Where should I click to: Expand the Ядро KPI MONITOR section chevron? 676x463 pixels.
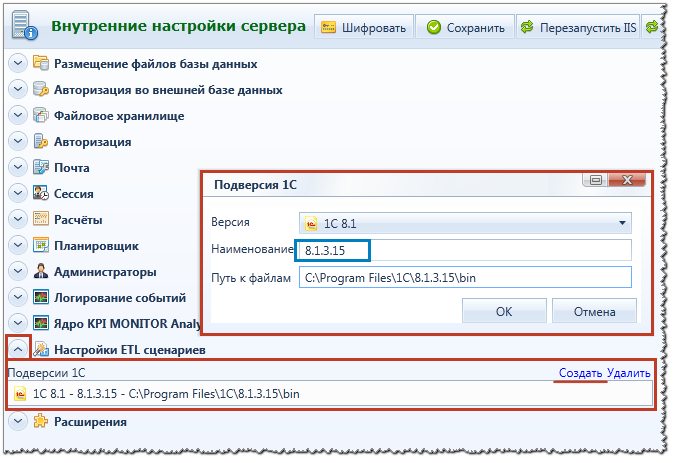18,323
